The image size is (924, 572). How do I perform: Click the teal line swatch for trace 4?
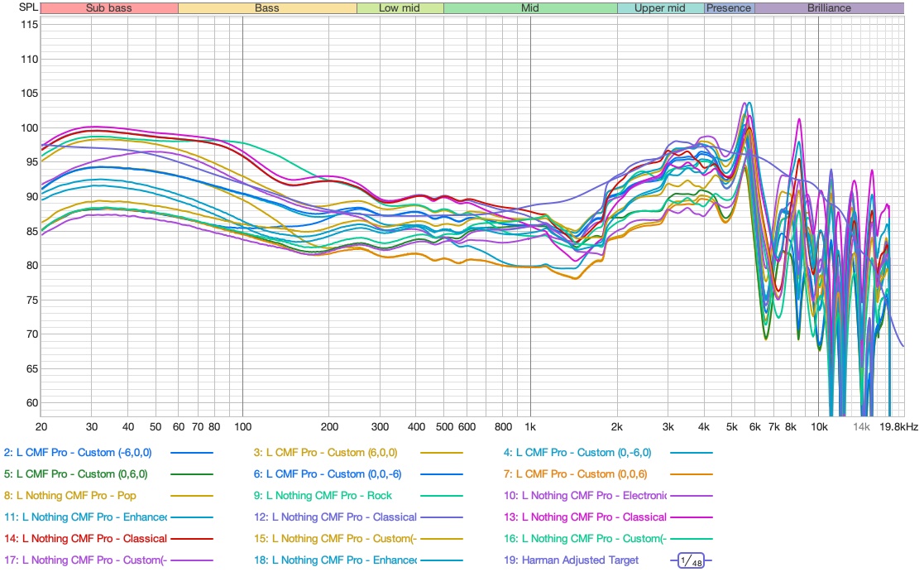(692, 453)
